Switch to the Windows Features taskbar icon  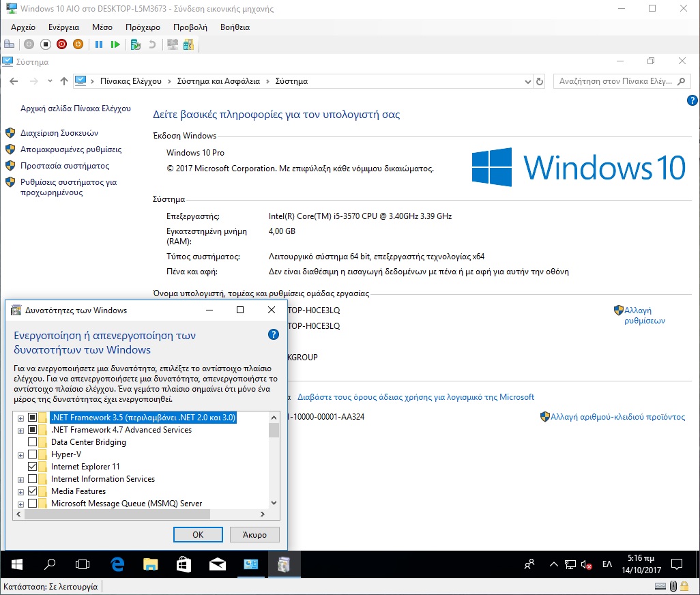click(x=284, y=565)
